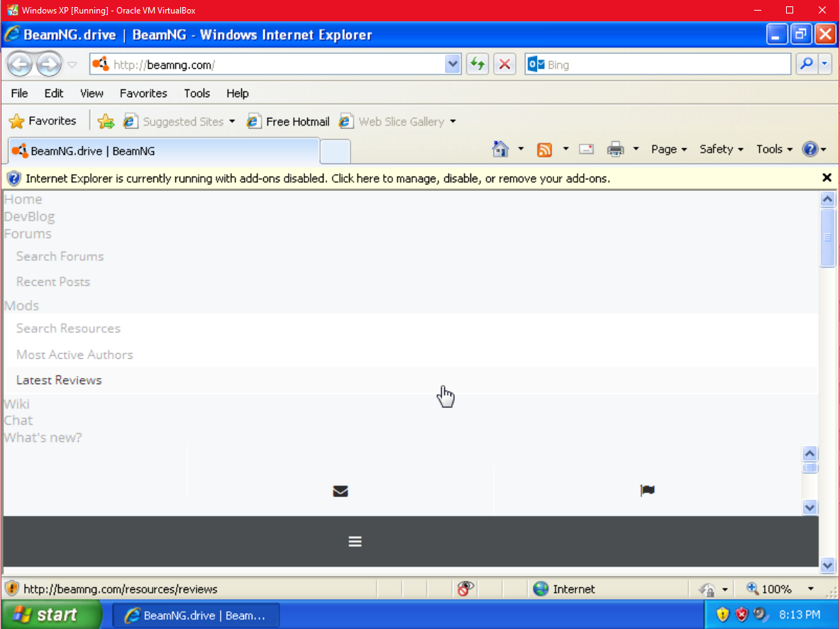Expand the address bar URL dropdown
Screen dimensions: 840x629
click(x=453, y=65)
